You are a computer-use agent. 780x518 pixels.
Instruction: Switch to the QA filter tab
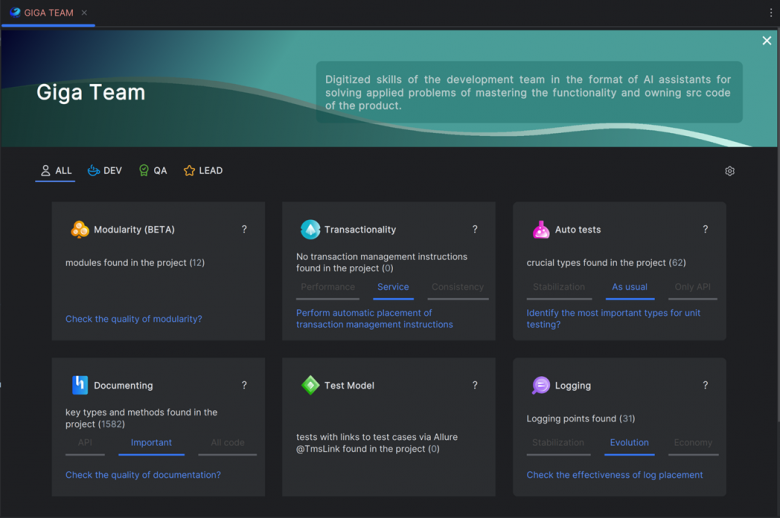[152, 171]
